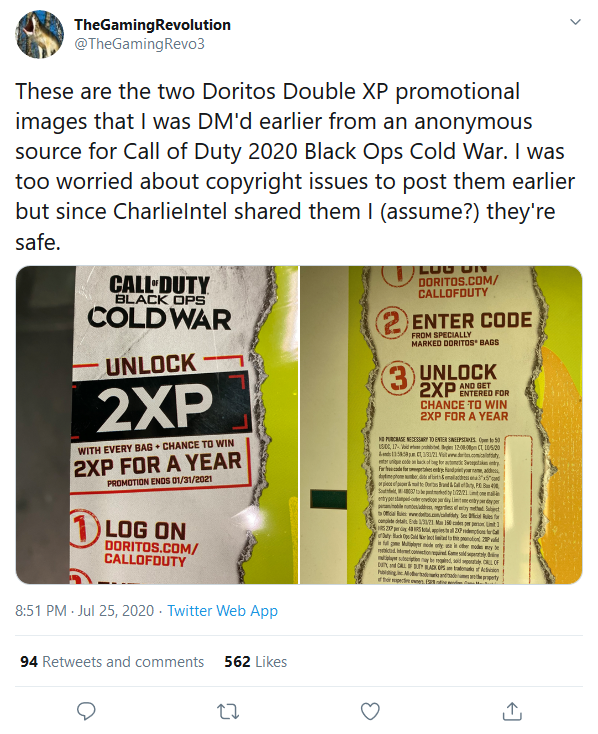The height and width of the screenshot is (734, 598).
Task: Open TheGamingRevolution profile avatar
Action: pyautogui.click(x=39, y=34)
